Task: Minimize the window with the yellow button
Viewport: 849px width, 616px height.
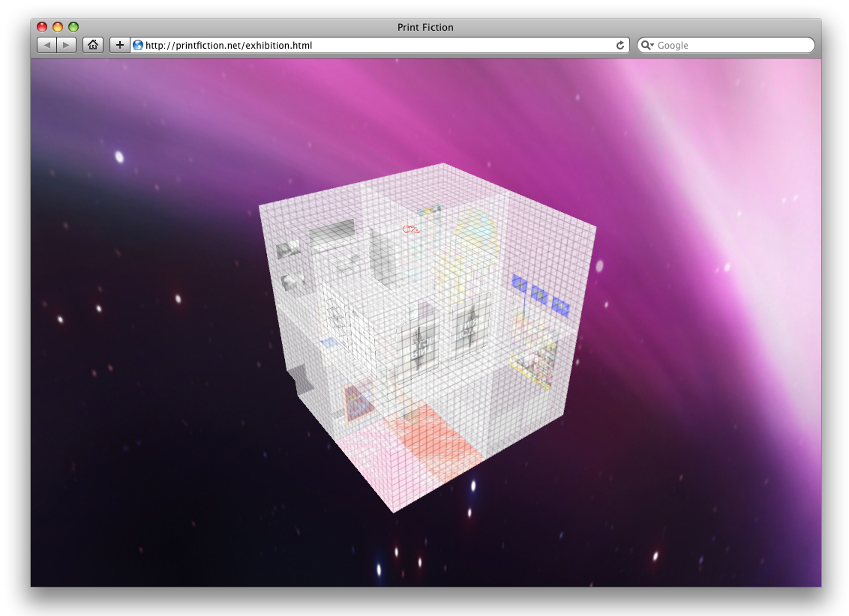Action: tap(58, 27)
